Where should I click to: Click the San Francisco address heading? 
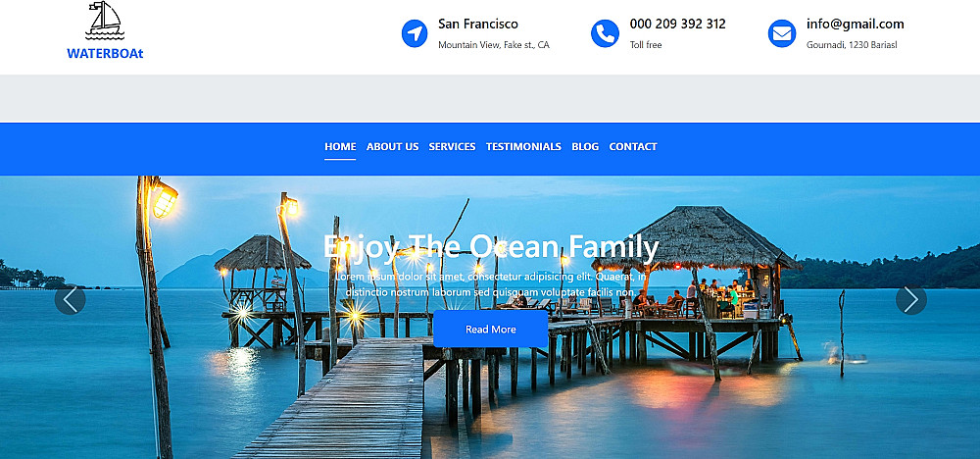478,24
